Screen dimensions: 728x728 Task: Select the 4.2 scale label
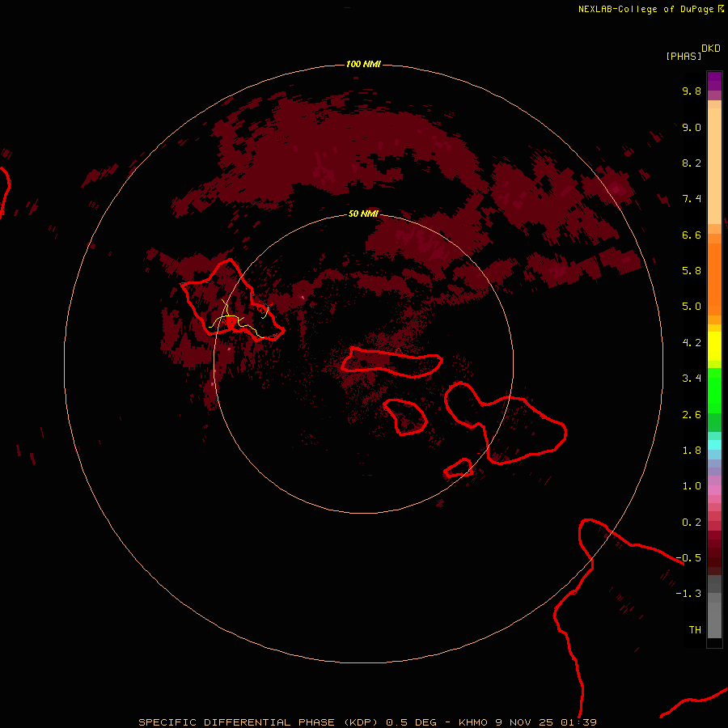click(x=692, y=343)
